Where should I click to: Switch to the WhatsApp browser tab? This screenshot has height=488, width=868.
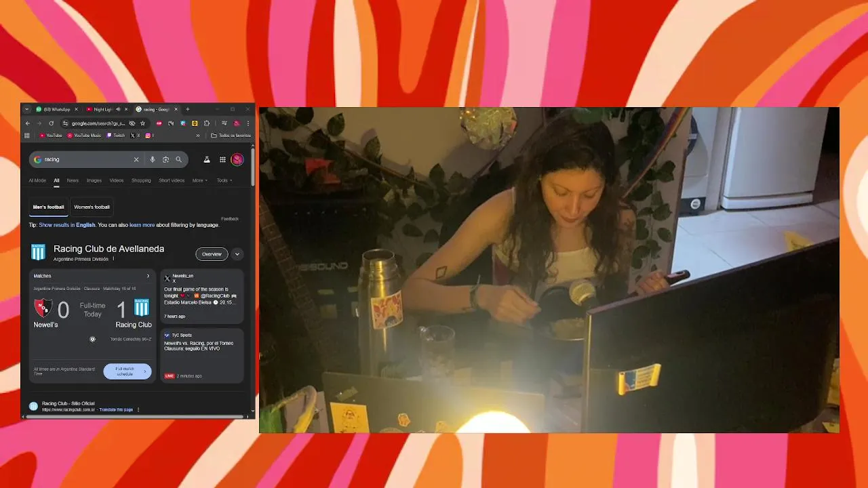pos(56,109)
